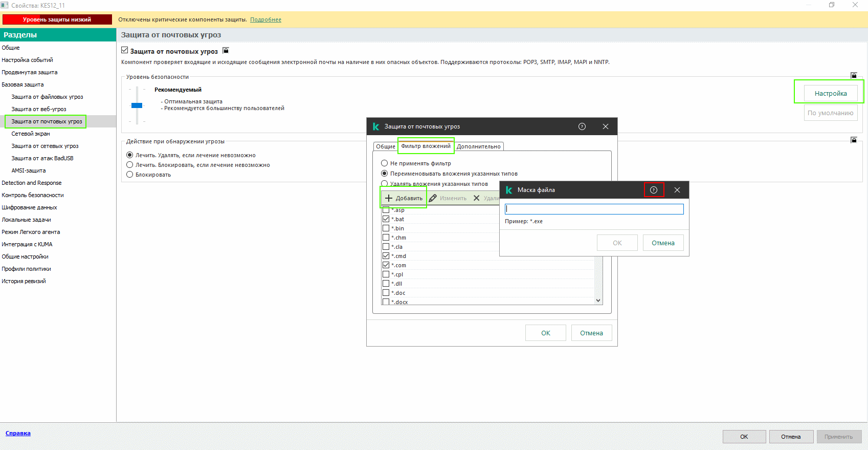The width and height of the screenshot is (868, 450).
Task: Enable the *.dll attachment checkbox
Action: coord(386,284)
